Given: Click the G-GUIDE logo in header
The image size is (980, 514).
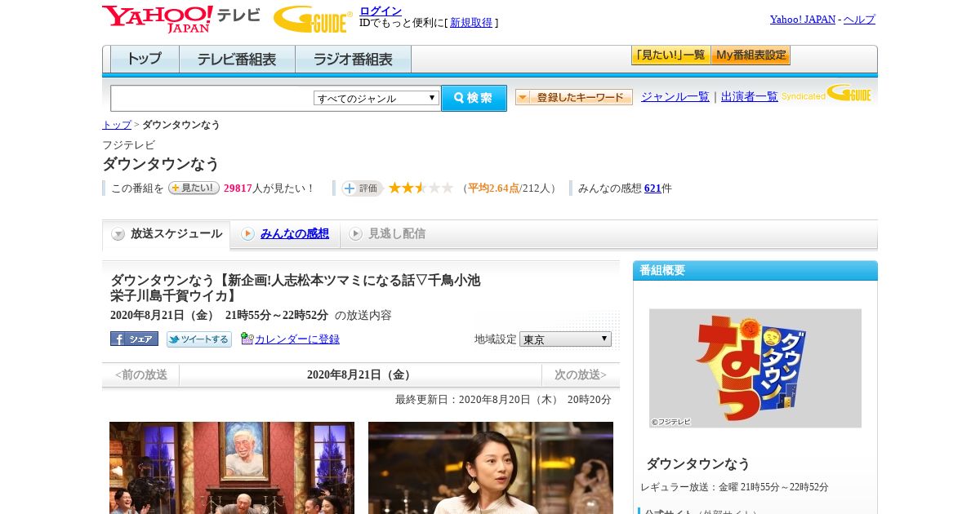Looking at the screenshot, I should click(313, 19).
